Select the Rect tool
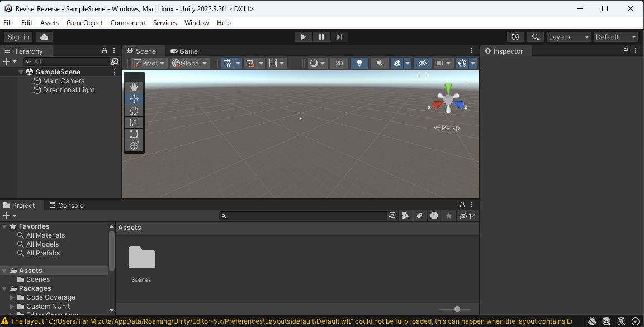Image resolution: width=644 pixels, height=327 pixels. coord(134,134)
